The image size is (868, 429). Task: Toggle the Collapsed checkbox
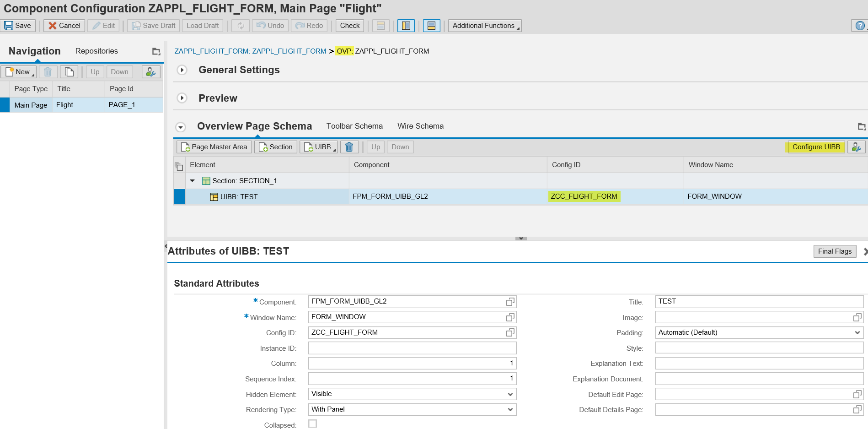point(312,424)
